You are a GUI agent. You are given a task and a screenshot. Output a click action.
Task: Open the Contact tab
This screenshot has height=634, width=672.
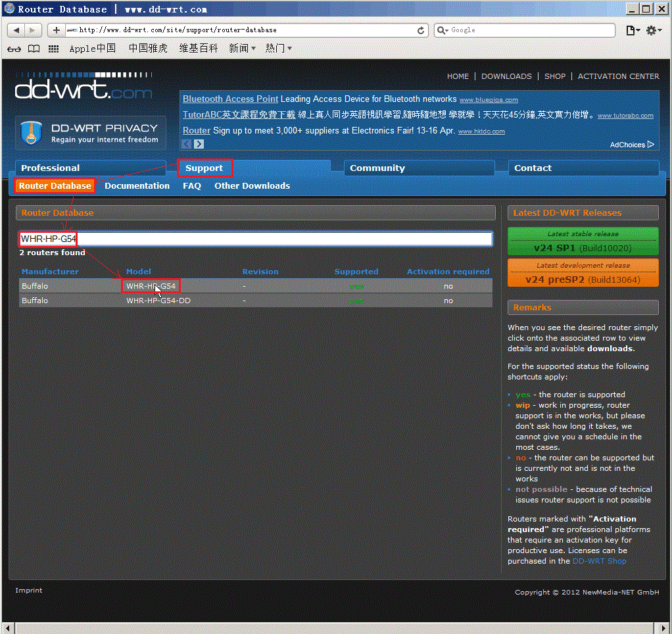pos(583,168)
